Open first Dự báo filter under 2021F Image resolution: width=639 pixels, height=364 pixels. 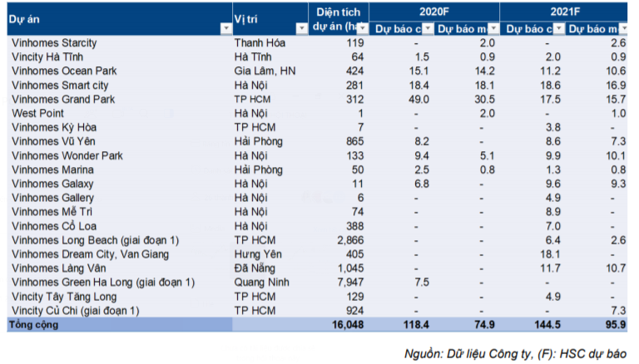pos(567,29)
